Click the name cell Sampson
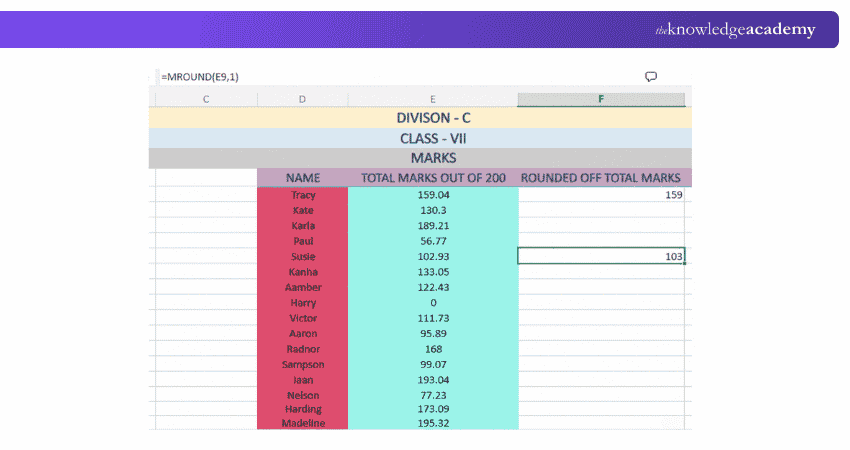 [302, 364]
